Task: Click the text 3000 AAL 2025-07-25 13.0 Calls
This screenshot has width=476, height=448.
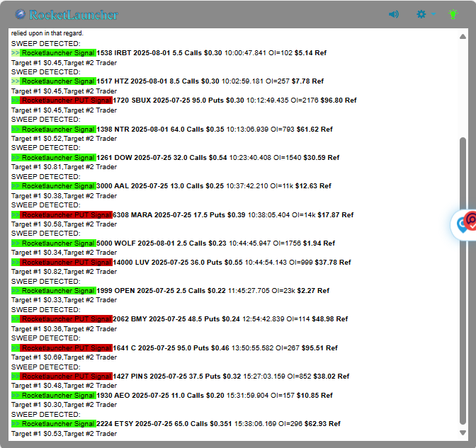Action: [x=150, y=186]
